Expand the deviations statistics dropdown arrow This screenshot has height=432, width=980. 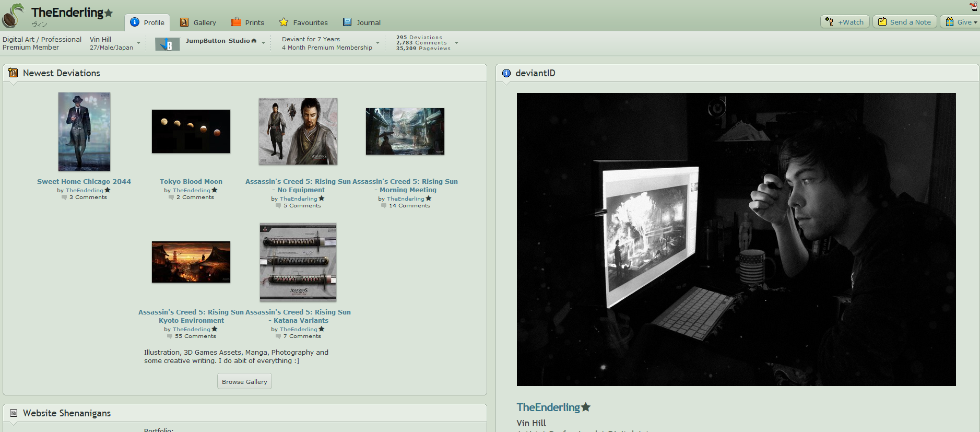456,43
